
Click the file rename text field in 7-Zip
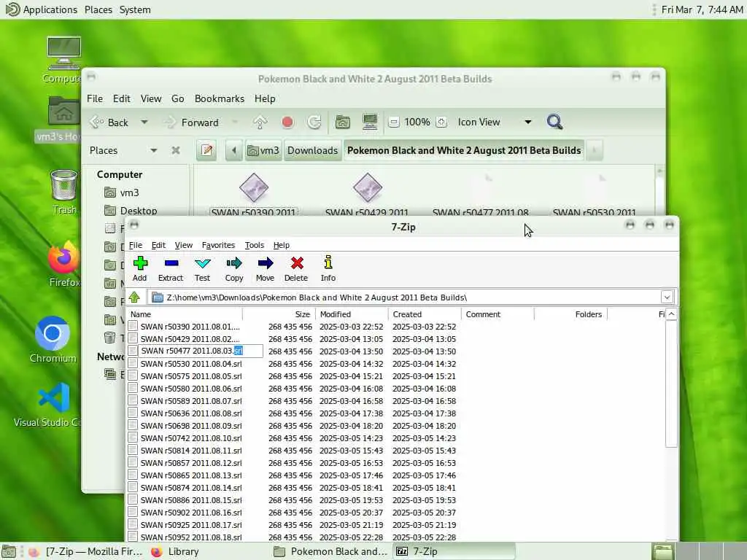tap(201, 351)
